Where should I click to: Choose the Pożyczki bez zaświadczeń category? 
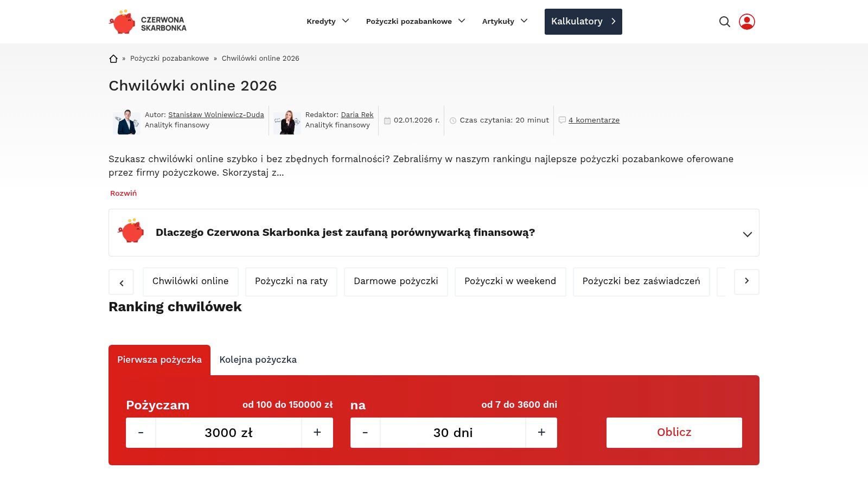tap(641, 281)
